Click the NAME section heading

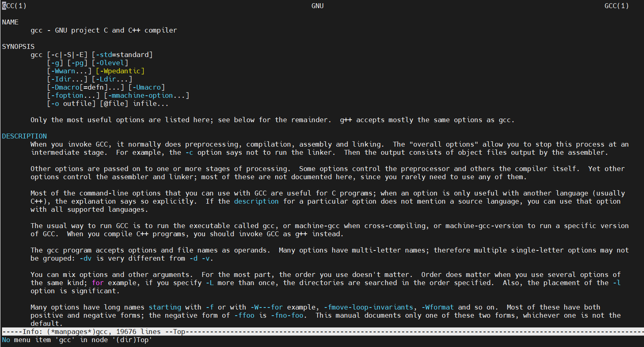click(x=10, y=22)
